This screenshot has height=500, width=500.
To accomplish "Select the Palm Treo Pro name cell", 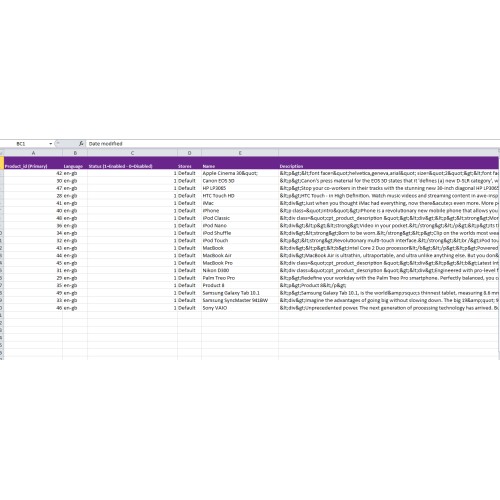I will tap(240, 278).
